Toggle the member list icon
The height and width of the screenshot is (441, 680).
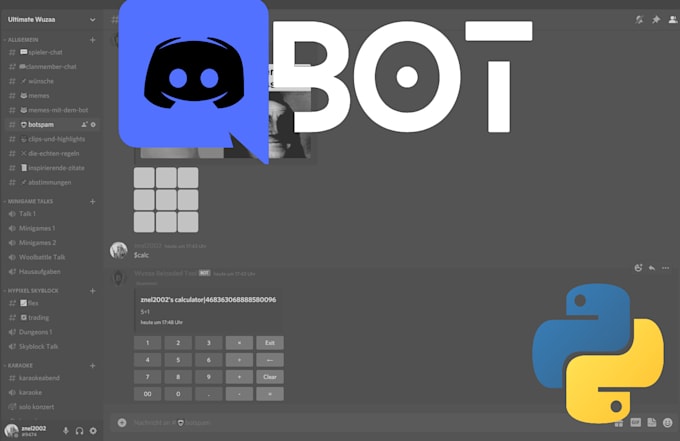pyautogui.click(x=673, y=20)
